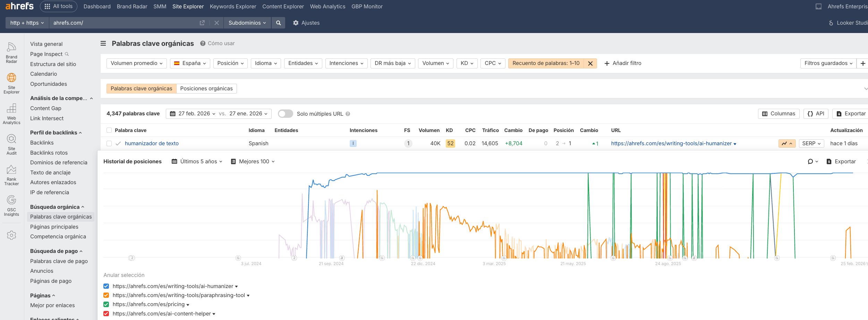Screen dimensions: 868x320
Task: Switch to the Posiciones orgánicas tab
Action: coord(207,89)
